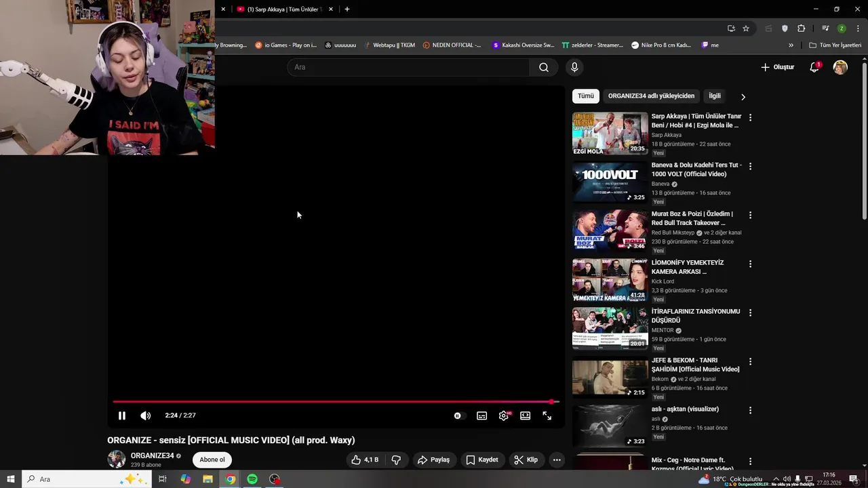Open options menu for Sarp Akkaya video
The height and width of the screenshot is (488, 868).
[750, 117]
